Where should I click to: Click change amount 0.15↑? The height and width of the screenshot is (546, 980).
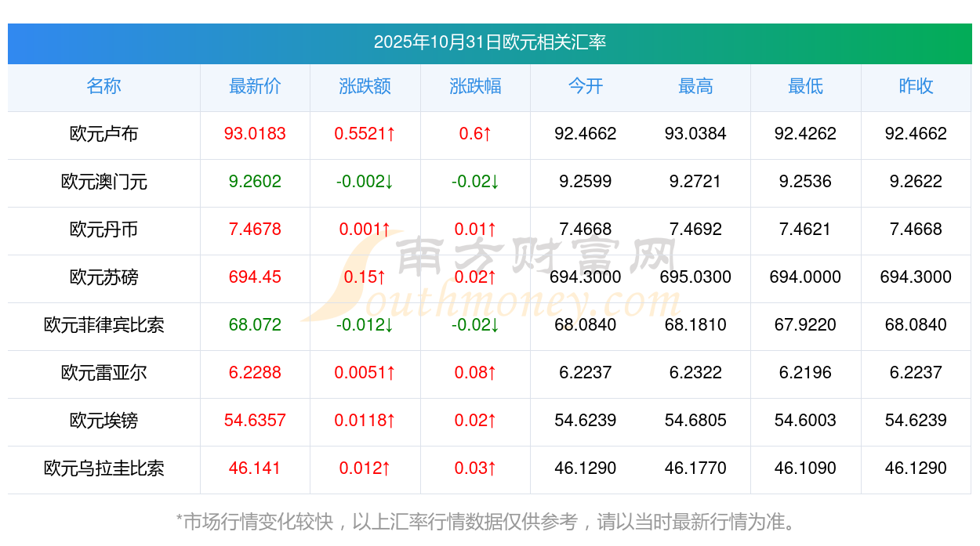click(x=365, y=277)
